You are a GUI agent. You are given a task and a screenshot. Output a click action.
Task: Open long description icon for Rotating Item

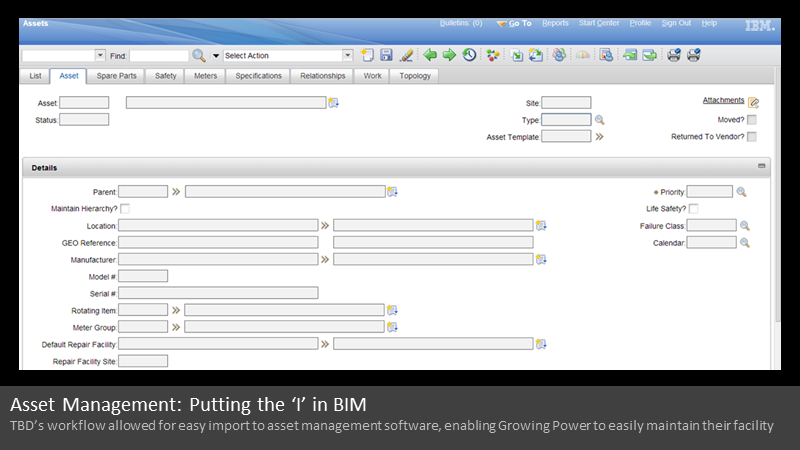pyautogui.click(x=392, y=310)
